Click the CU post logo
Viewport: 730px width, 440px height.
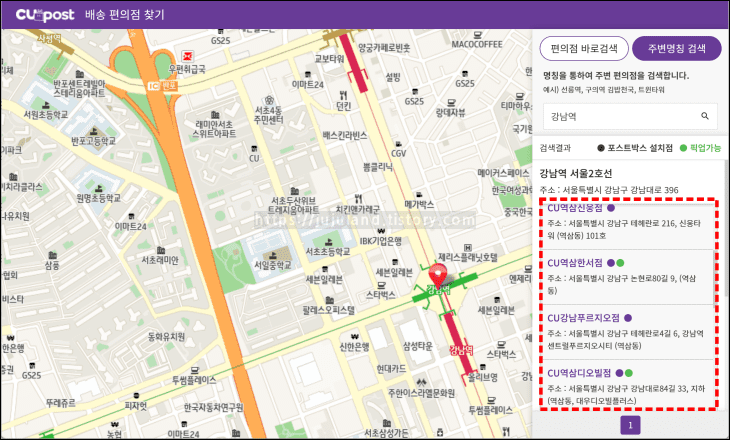click(45, 15)
